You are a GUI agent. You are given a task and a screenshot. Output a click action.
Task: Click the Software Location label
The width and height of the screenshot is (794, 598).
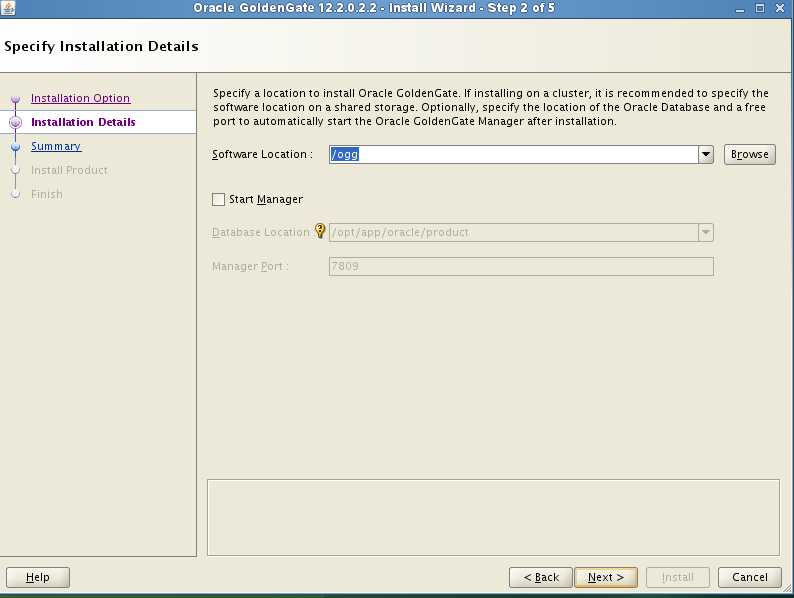(262, 154)
